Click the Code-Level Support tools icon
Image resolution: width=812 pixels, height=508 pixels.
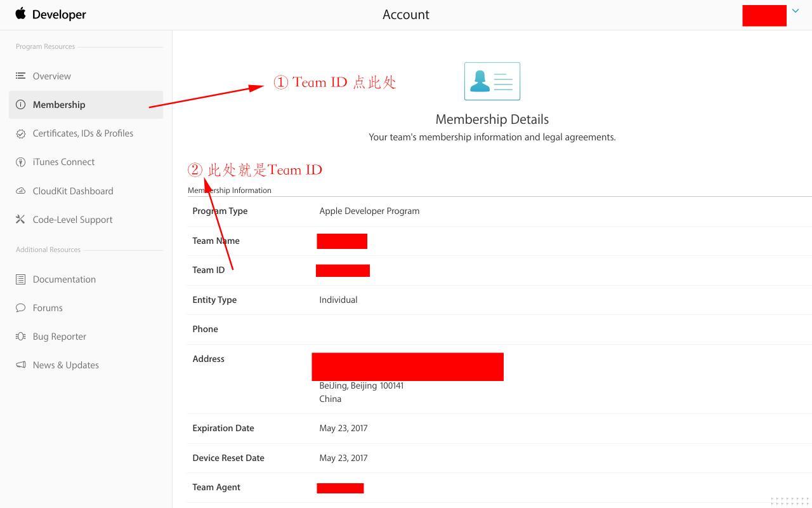coord(21,219)
